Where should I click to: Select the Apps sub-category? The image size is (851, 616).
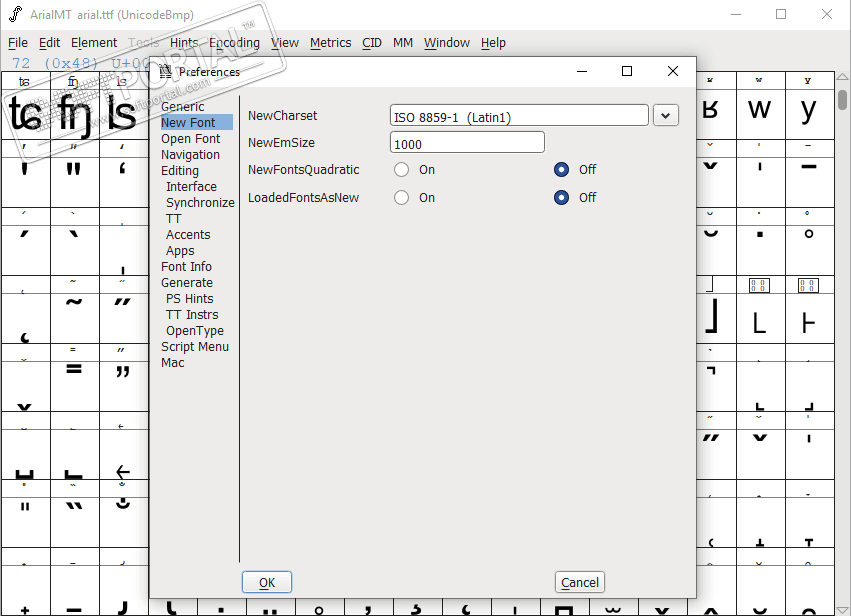pos(180,251)
